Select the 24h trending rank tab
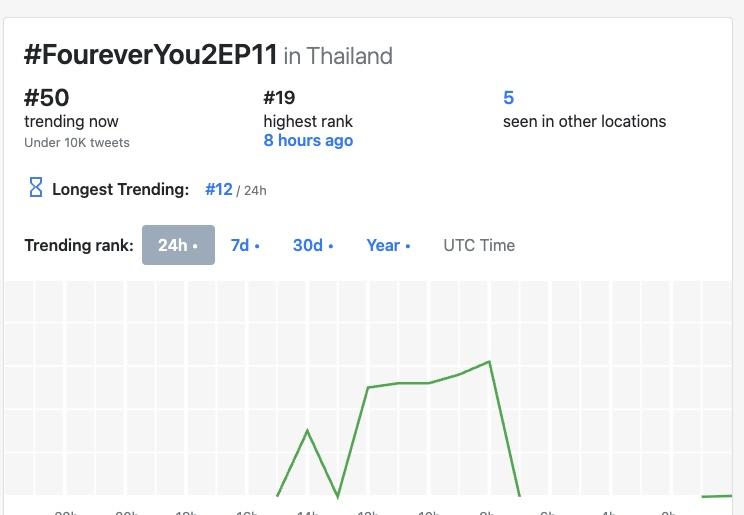Screen dimensions: 744x515 pyautogui.click(x=178, y=245)
